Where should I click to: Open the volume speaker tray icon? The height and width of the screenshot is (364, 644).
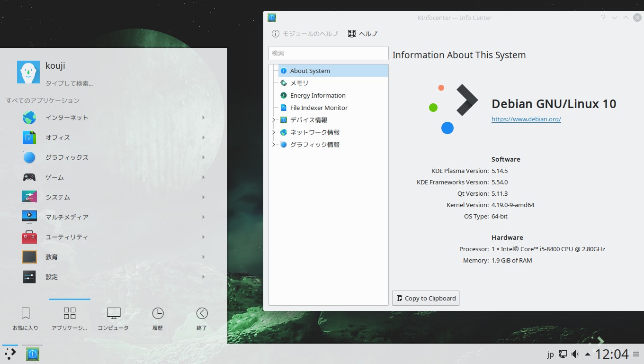click(575, 354)
